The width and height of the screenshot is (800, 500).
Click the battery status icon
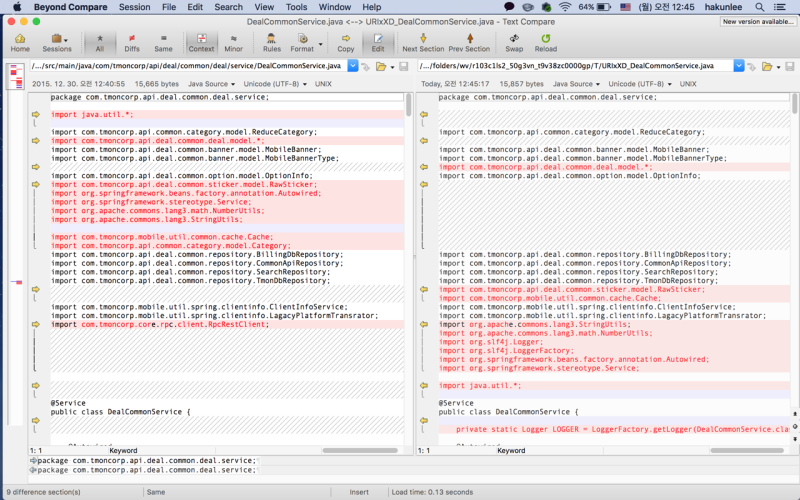coord(604,7)
